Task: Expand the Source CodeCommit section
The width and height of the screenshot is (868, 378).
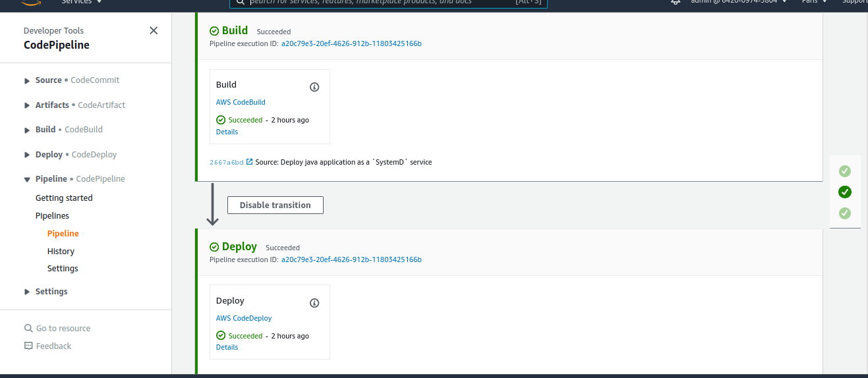Action: (27, 80)
